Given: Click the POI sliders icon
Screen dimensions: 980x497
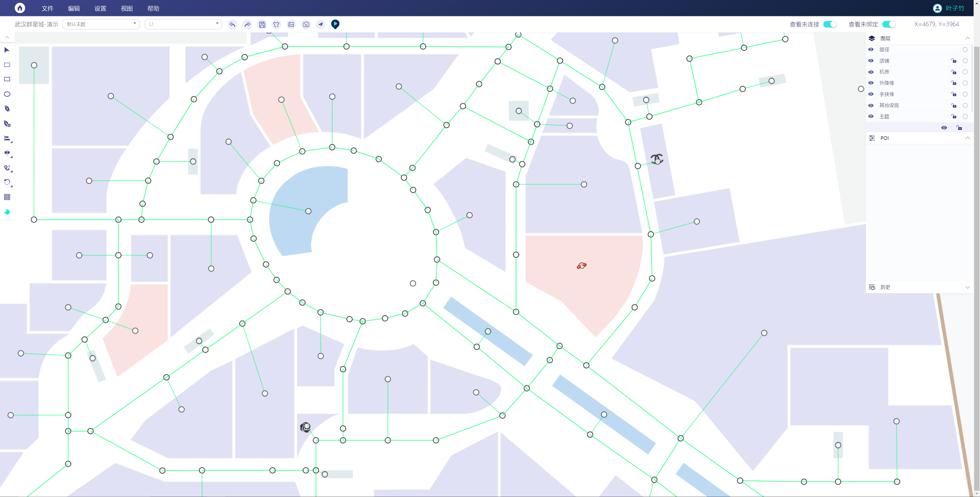Looking at the screenshot, I should [872, 138].
